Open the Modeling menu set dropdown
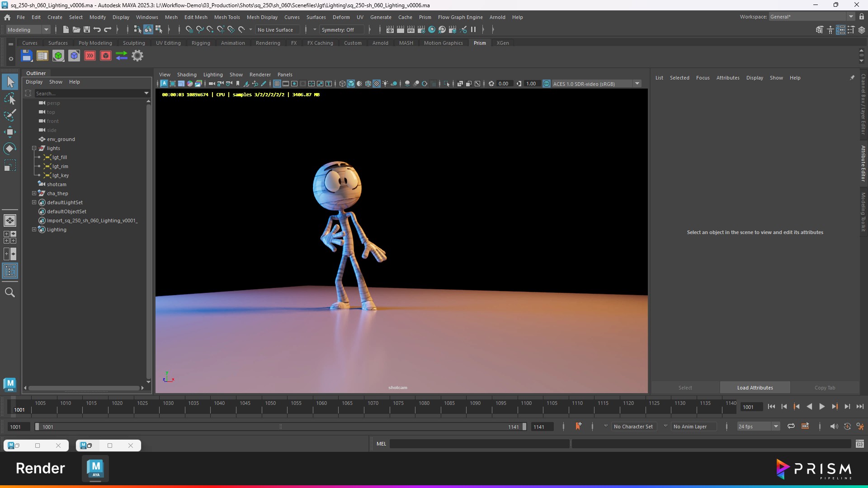This screenshot has width=868, height=488. coord(28,30)
